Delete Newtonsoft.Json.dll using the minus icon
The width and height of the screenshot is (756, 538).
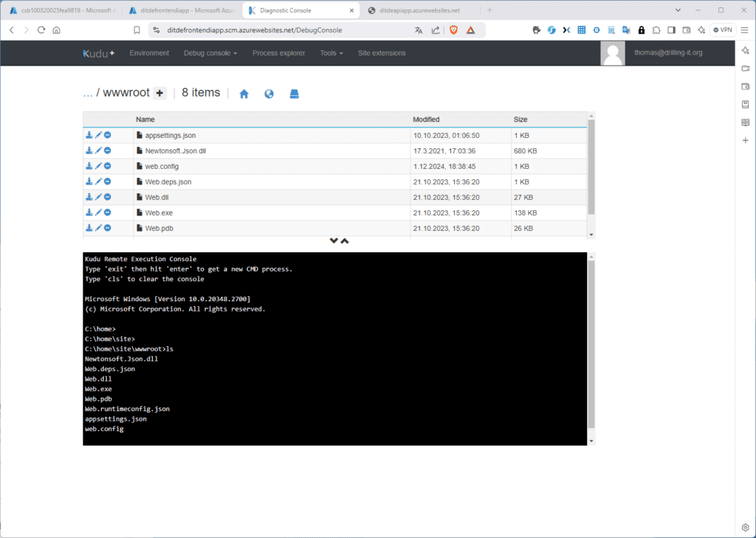pyautogui.click(x=108, y=151)
